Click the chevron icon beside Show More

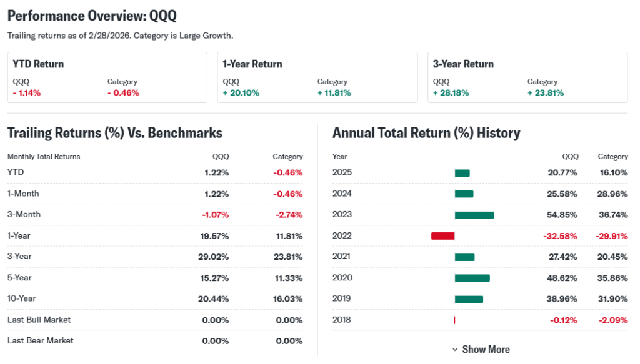coord(455,350)
